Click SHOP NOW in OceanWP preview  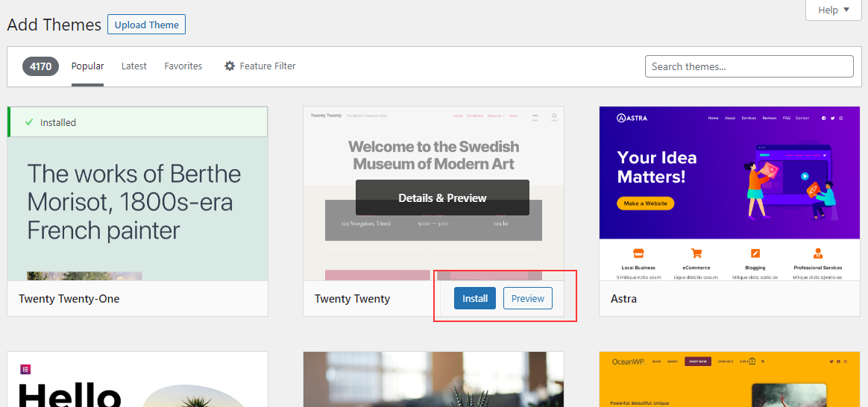[698, 361]
